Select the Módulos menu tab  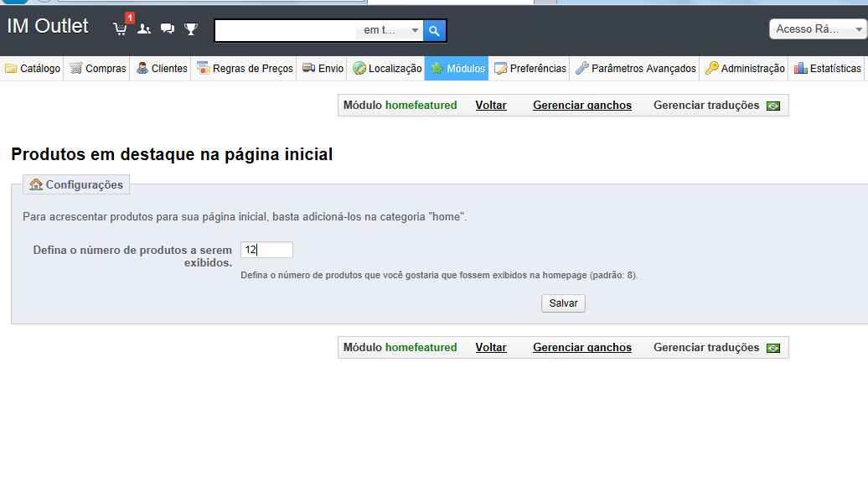[457, 68]
